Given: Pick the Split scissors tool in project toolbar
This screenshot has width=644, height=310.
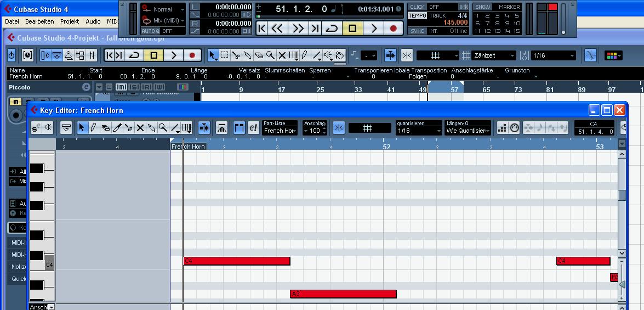Looking at the screenshot, I should [236, 55].
